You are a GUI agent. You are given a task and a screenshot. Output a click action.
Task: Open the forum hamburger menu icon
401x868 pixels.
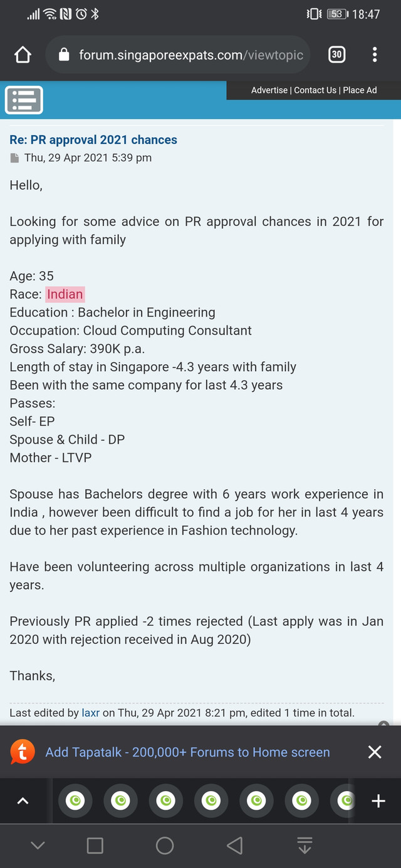pyautogui.click(x=24, y=100)
